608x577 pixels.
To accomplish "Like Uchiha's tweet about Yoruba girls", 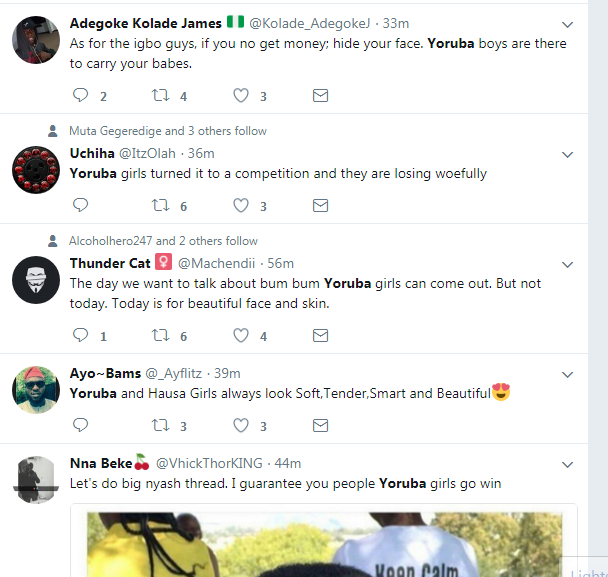I will pos(241,205).
